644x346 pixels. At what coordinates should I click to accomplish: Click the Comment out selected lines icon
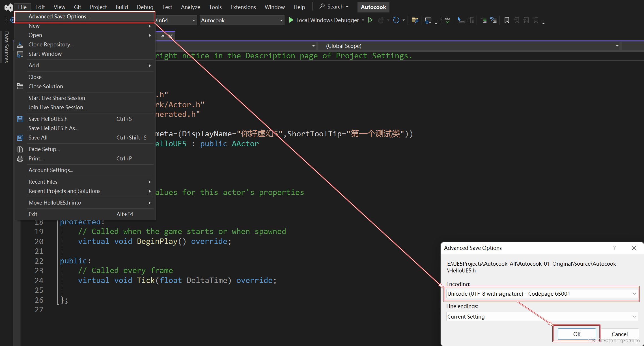[x=484, y=20]
